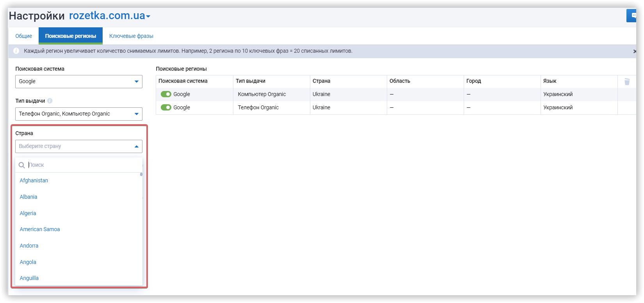The image size is (644, 303).
Task: Click the info icon next to Тип выдачи
Action: [50, 101]
